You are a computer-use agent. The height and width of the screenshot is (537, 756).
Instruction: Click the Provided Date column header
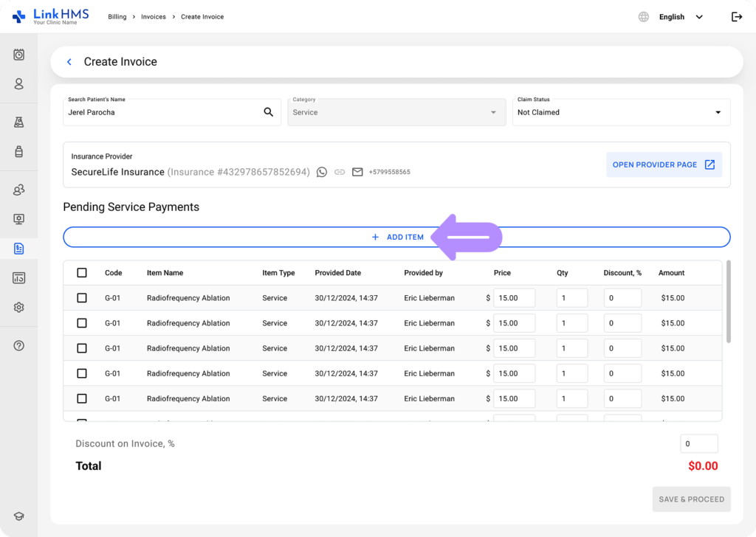(x=338, y=273)
